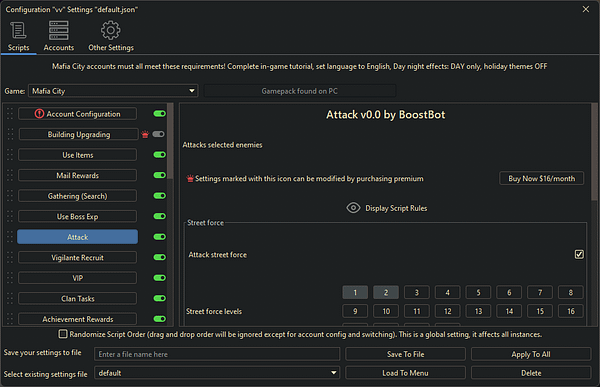Select the Gathering (Search) script
Viewport: 600px width, 387px height.
(78, 196)
